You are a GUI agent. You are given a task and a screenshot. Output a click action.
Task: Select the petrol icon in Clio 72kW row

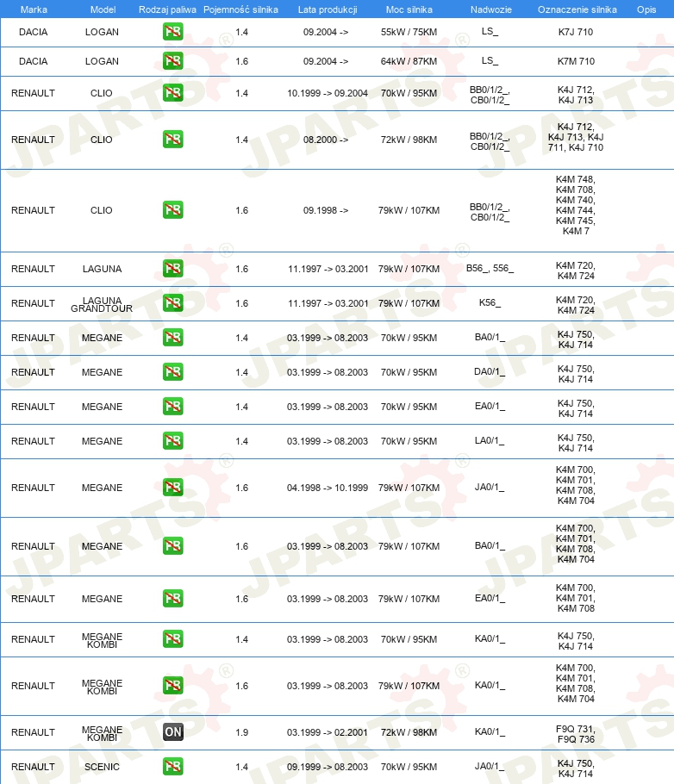coord(172,139)
